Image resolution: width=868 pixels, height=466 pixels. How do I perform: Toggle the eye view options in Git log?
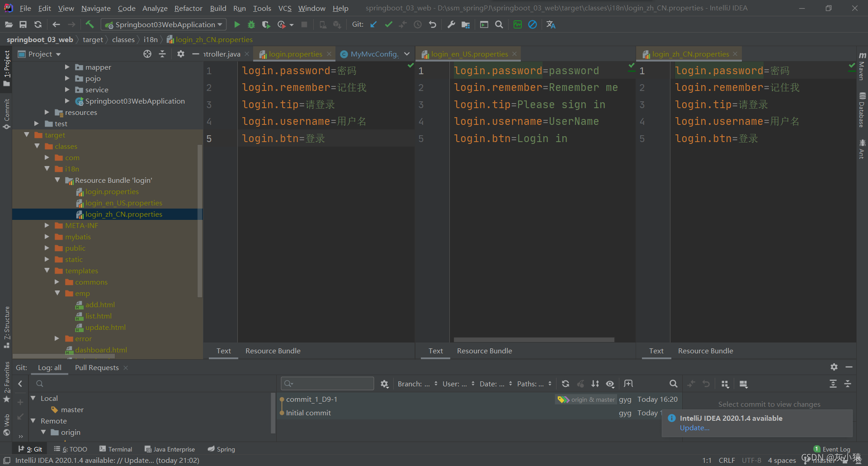[610, 384]
